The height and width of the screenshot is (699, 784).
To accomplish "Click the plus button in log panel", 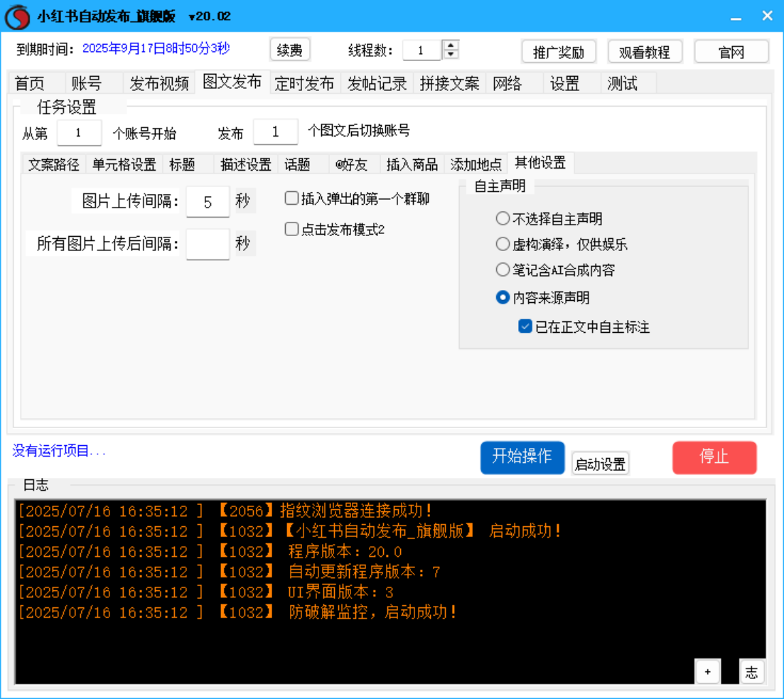I will (707, 671).
